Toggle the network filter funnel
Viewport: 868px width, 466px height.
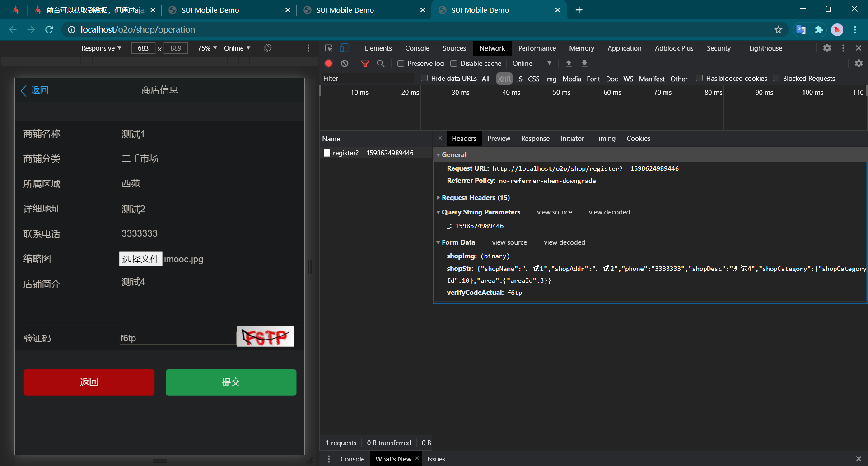(365, 63)
